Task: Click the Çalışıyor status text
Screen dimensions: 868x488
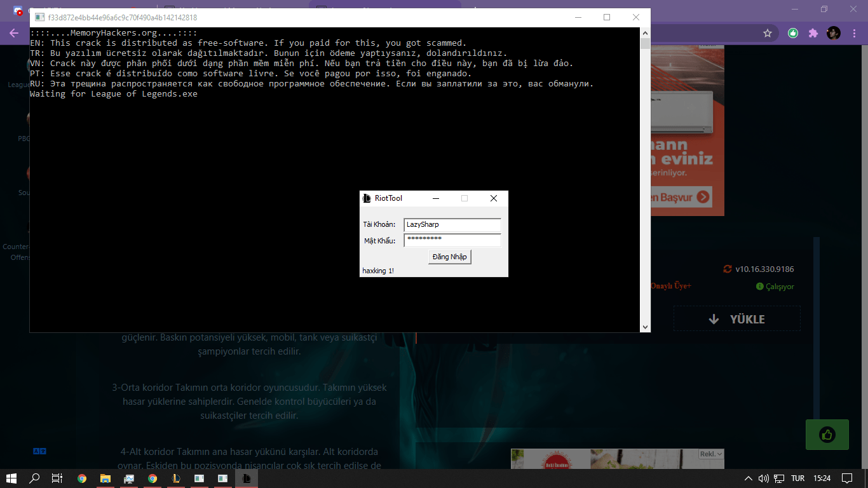Action: 780,287
